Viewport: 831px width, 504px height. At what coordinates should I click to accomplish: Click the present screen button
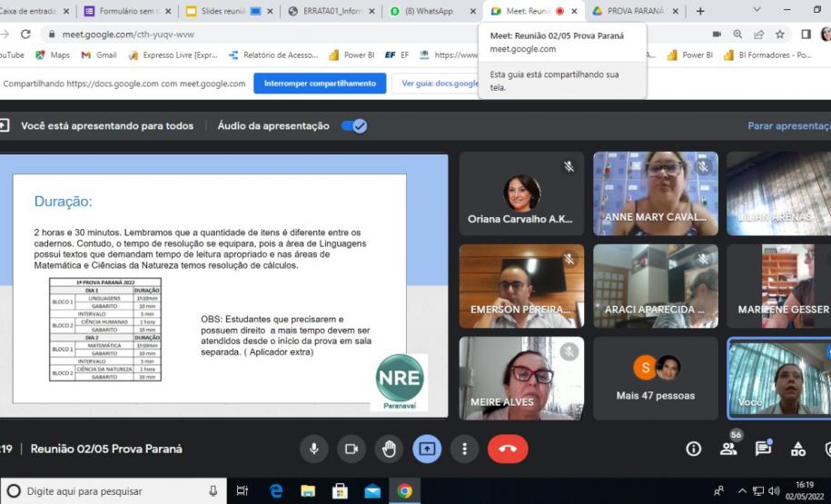pyautogui.click(x=427, y=449)
